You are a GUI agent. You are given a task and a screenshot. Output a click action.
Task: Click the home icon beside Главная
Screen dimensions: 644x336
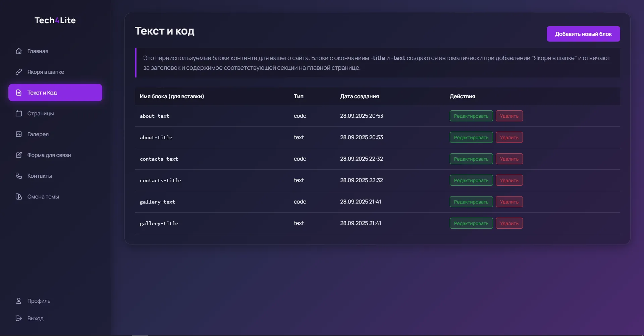click(x=19, y=51)
